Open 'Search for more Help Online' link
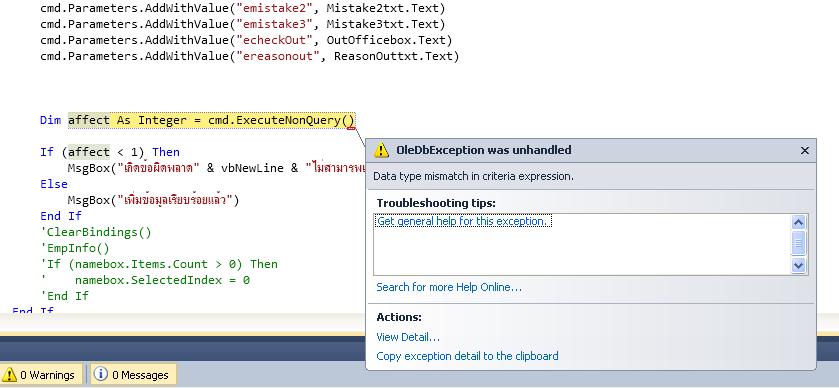 [449, 287]
